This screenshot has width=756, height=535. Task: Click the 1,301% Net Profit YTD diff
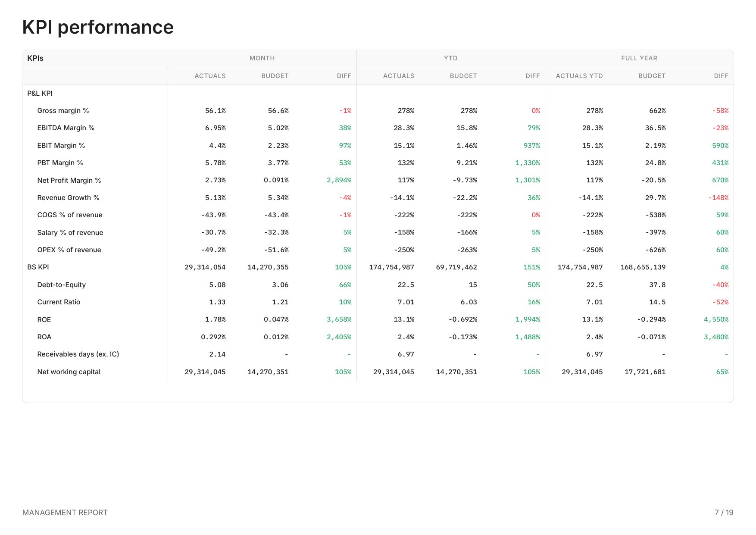coord(528,180)
